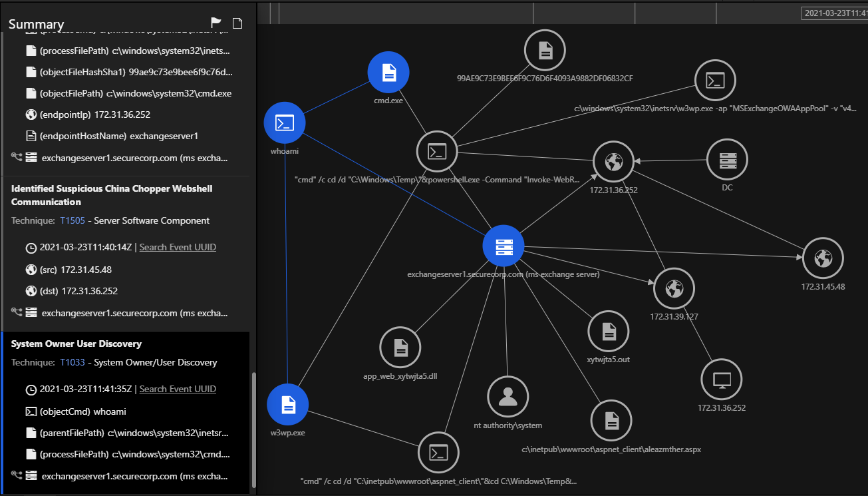Click the Summary panel scrollbar thumb
Image resolution: width=868 pixels, height=496 pixels.
coord(253,431)
